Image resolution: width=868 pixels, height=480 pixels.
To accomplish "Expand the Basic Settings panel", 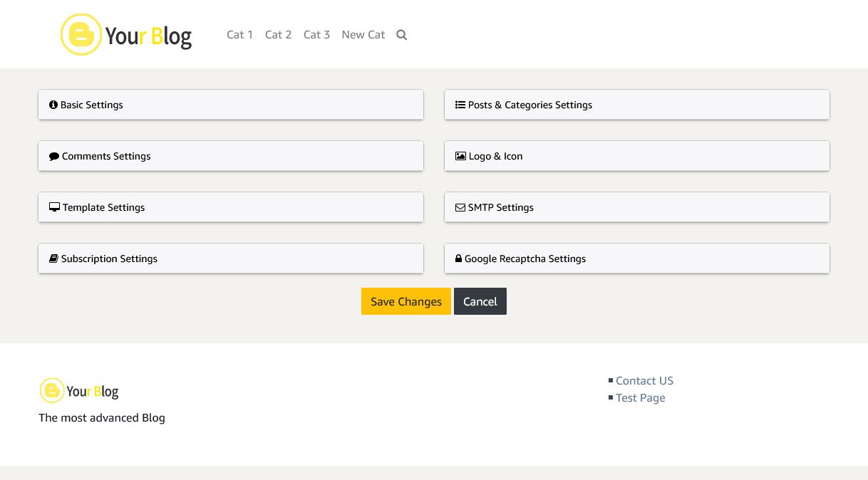I will (x=231, y=105).
